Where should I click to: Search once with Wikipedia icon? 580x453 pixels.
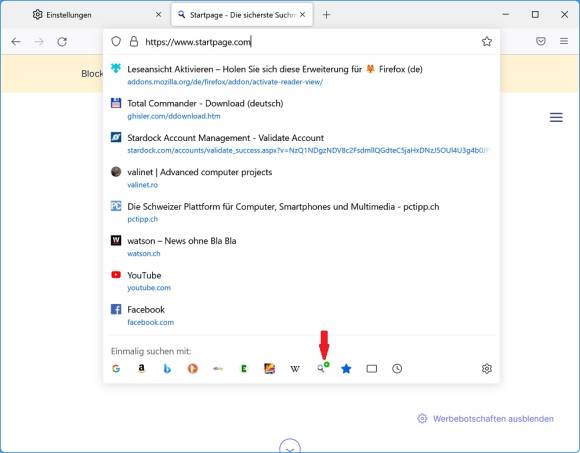[295, 369]
